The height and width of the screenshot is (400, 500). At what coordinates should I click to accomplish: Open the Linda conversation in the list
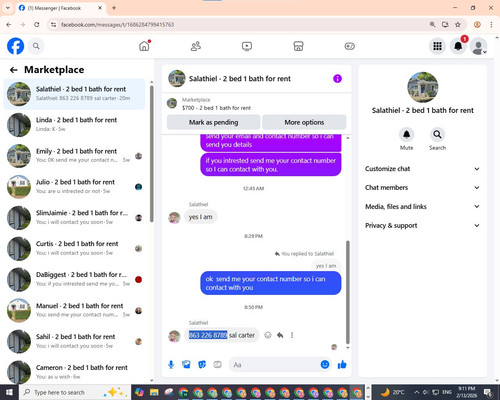point(75,125)
